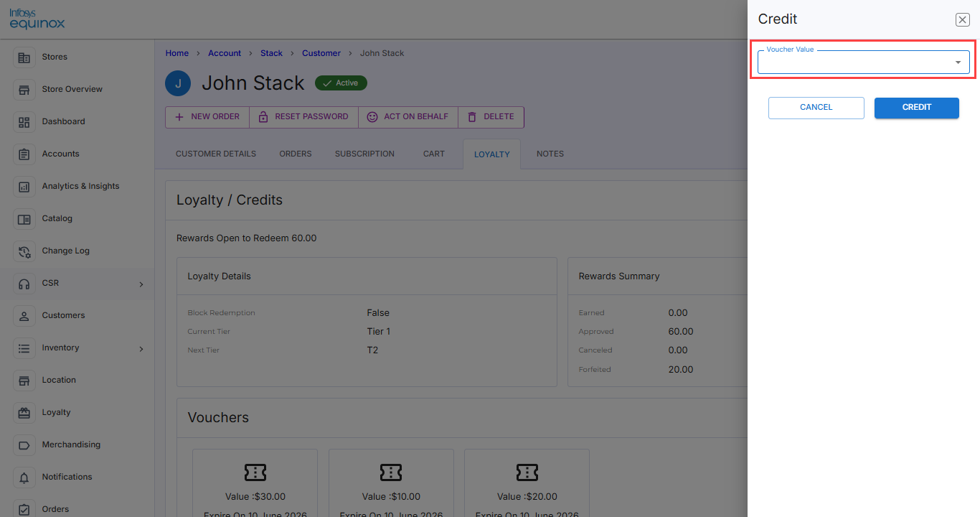Click the Loyalty gift icon in sidebar
This screenshot has width=980, height=517.
[24, 413]
